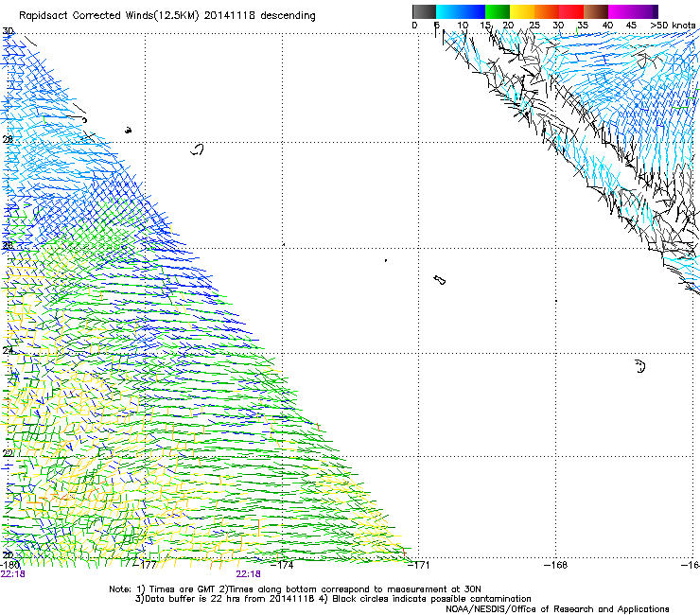
Task: Click the 'Rapidscat Corrected Winds(12.5KM)' title text
Action: pyautogui.click(x=109, y=16)
